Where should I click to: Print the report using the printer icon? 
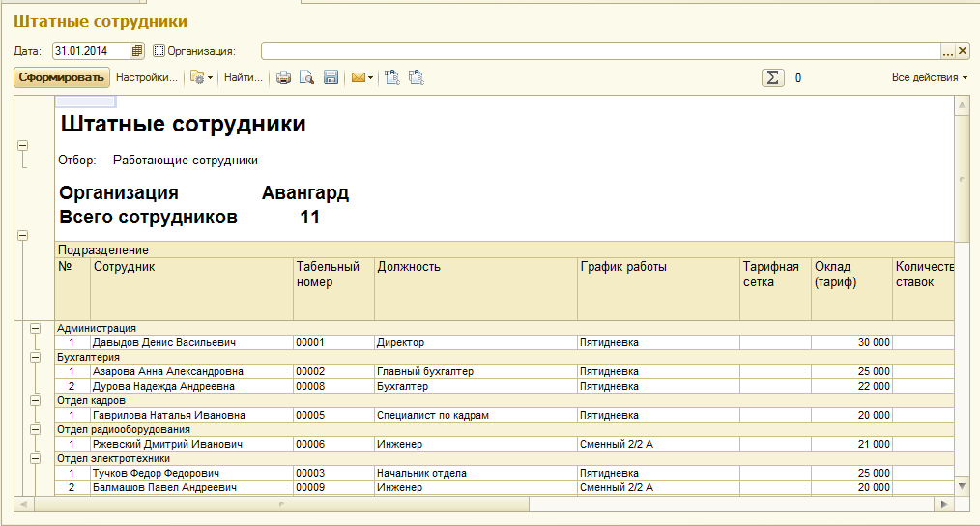284,78
